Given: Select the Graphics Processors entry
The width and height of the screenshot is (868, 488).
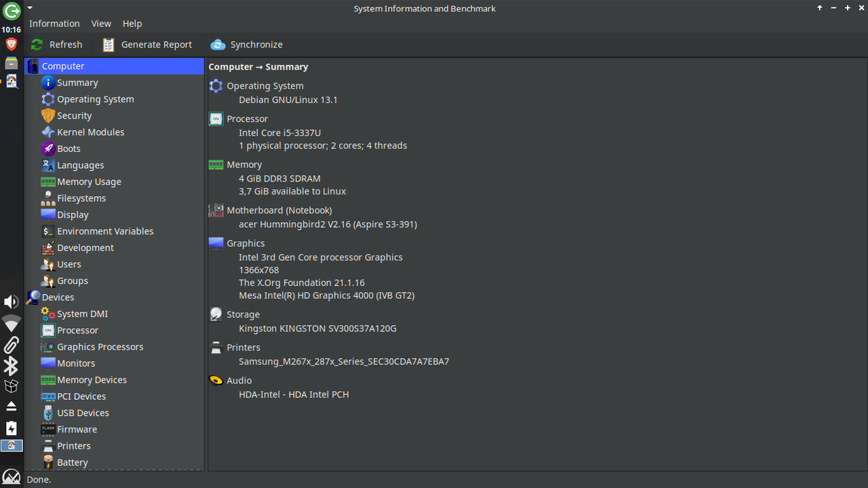Looking at the screenshot, I should pyautogui.click(x=100, y=347).
